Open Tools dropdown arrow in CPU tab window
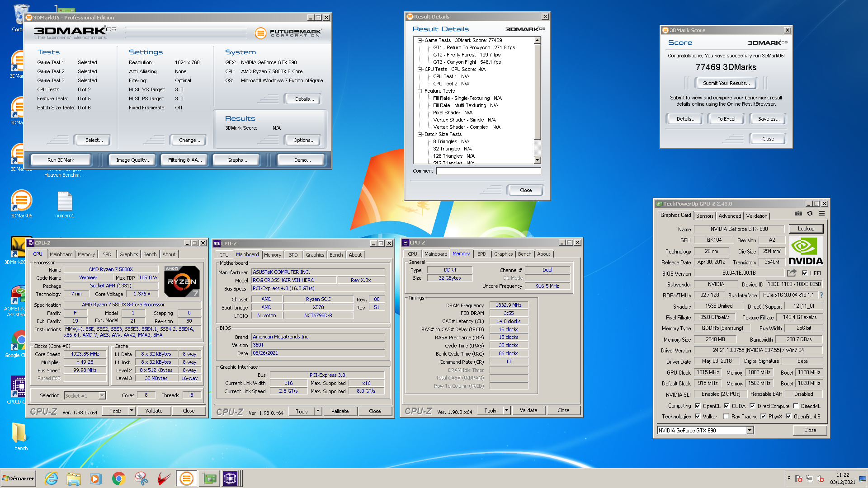The width and height of the screenshot is (868, 488). coord(132,411)
